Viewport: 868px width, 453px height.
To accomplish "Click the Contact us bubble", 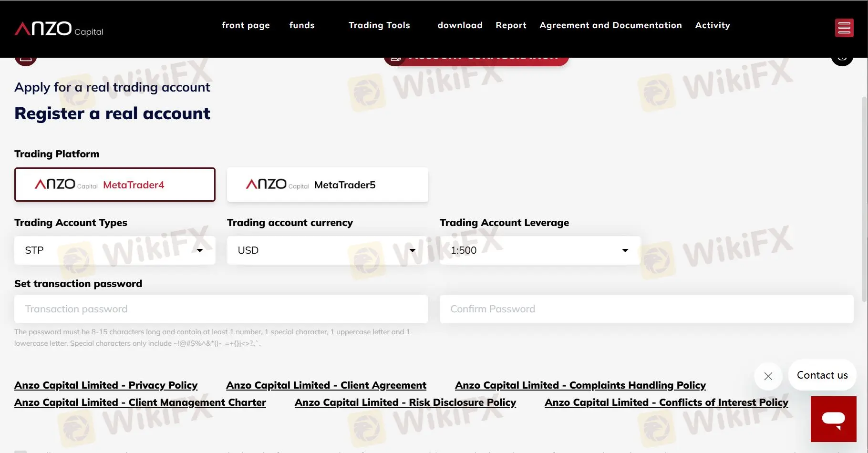I will (x=822, y=375).
